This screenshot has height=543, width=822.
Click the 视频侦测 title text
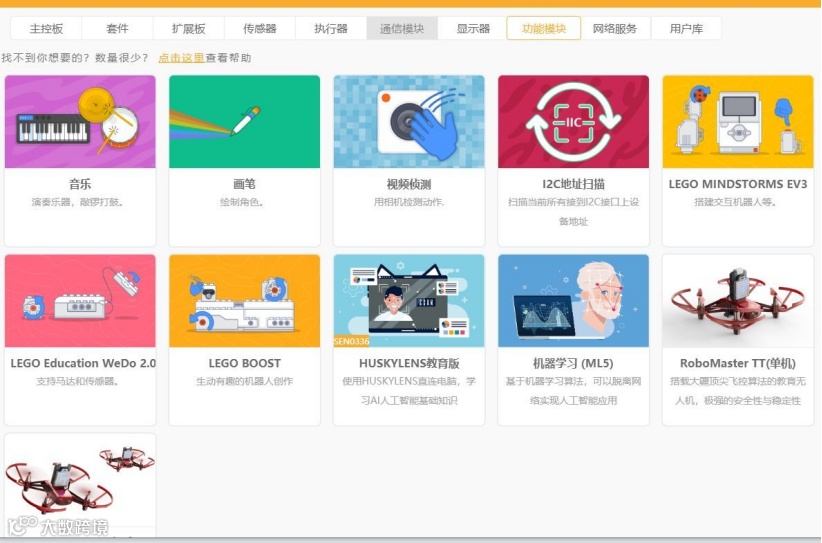pos(409,184)
